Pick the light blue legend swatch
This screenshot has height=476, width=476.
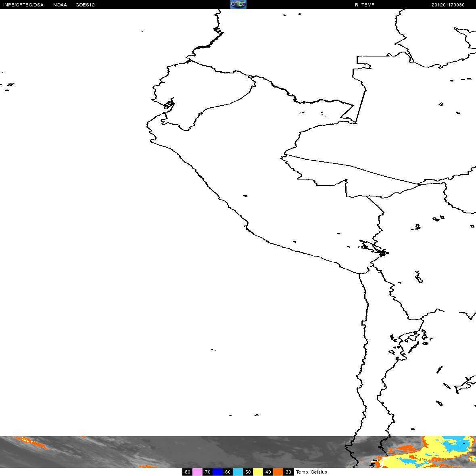238,472
